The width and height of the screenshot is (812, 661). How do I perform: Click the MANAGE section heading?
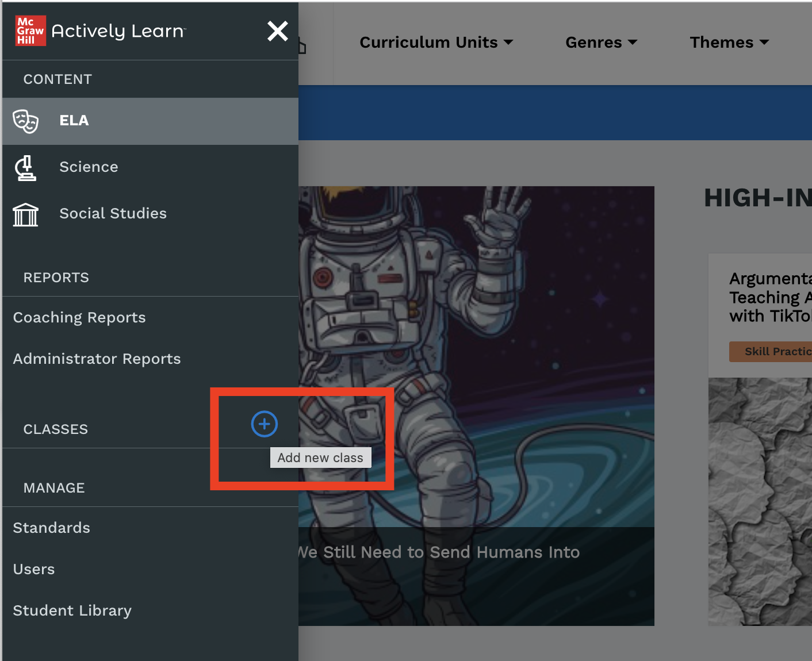coord(54,488)
